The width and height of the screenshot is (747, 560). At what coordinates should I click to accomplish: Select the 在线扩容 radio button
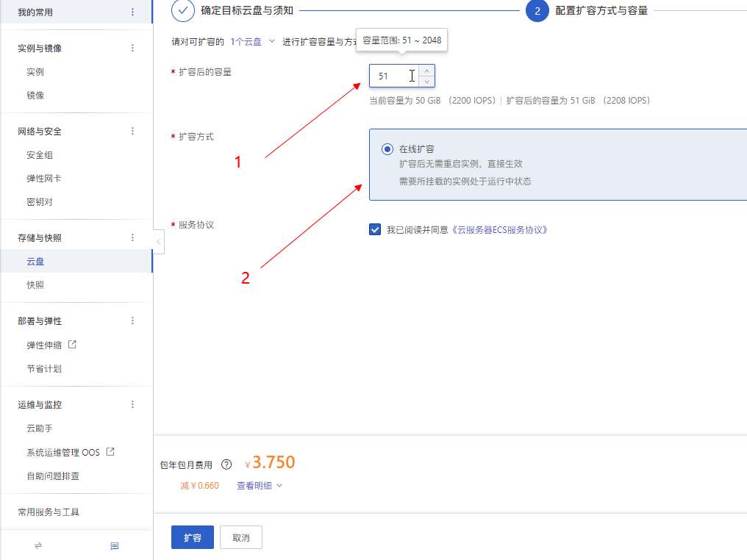tap(387, 149)
